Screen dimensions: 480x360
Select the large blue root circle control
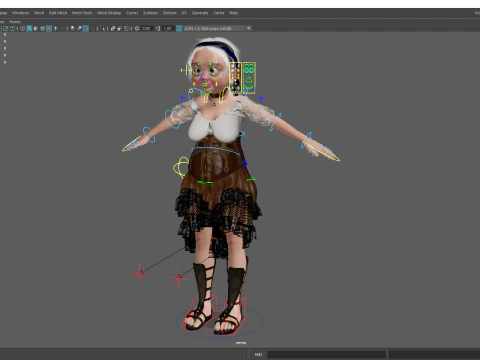click(219, 321)
